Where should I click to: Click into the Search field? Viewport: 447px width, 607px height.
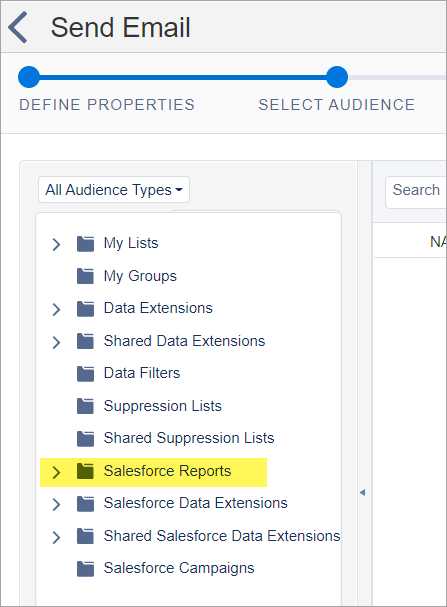pos(416,192)
